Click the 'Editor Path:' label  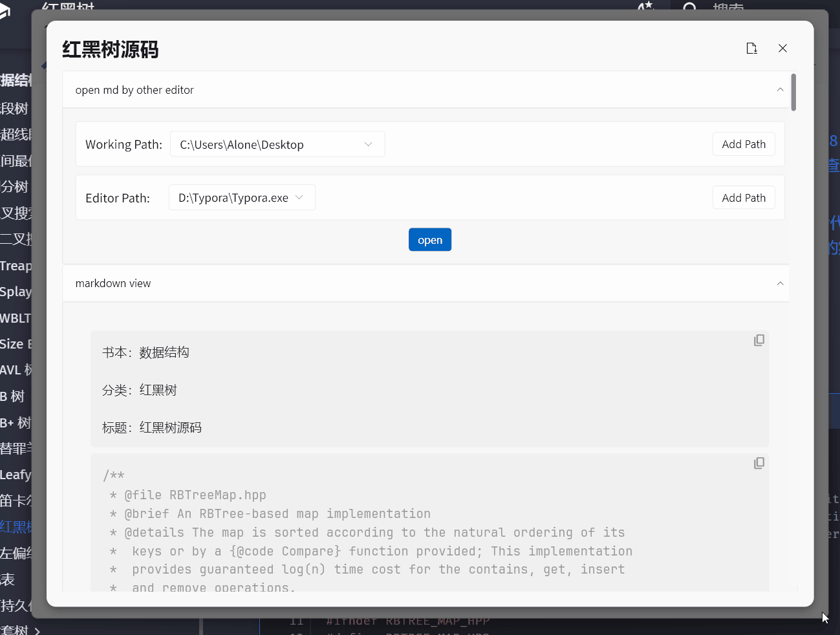pos(118,198)
